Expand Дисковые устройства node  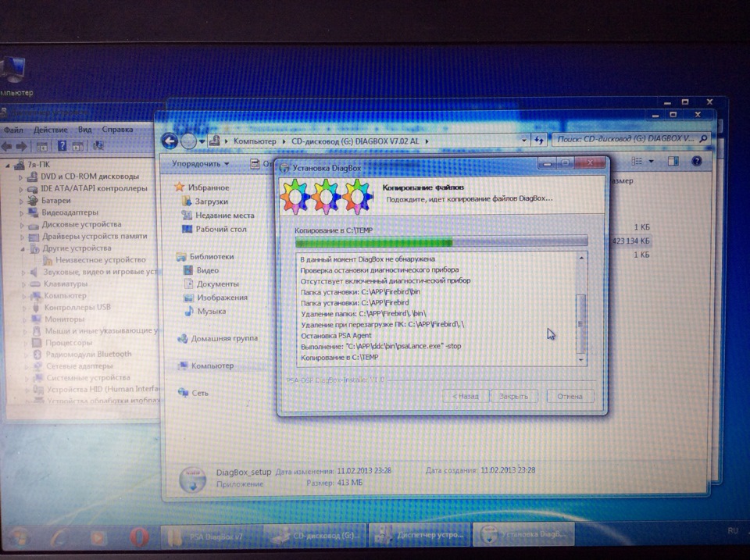[21, 225]
